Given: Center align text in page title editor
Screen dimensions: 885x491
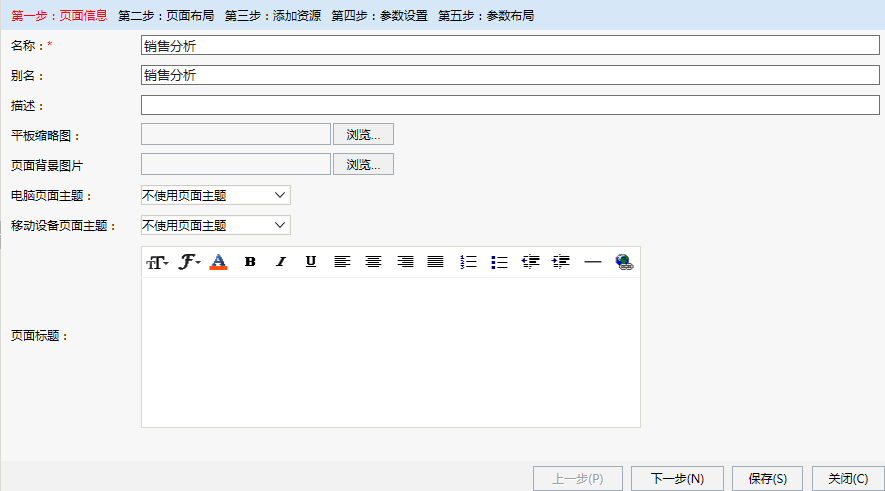Looking at the screenshot, I should (373, 262).
